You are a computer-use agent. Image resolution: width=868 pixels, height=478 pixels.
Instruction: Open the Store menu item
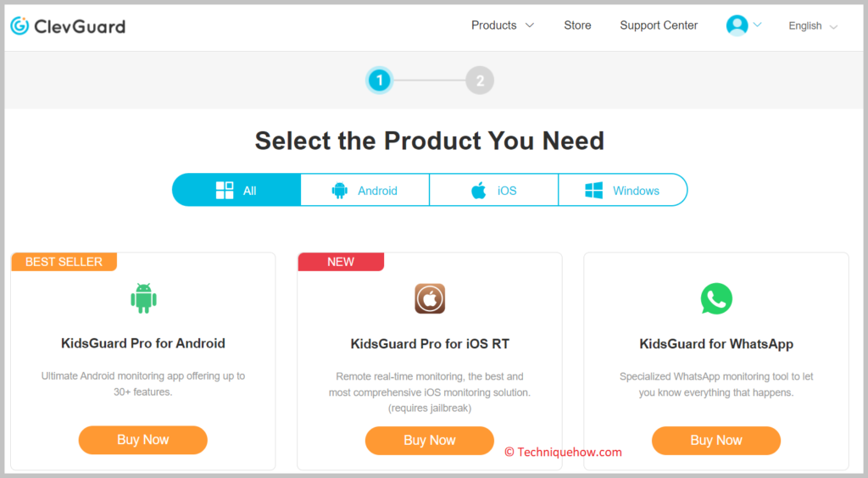[577, 25]
